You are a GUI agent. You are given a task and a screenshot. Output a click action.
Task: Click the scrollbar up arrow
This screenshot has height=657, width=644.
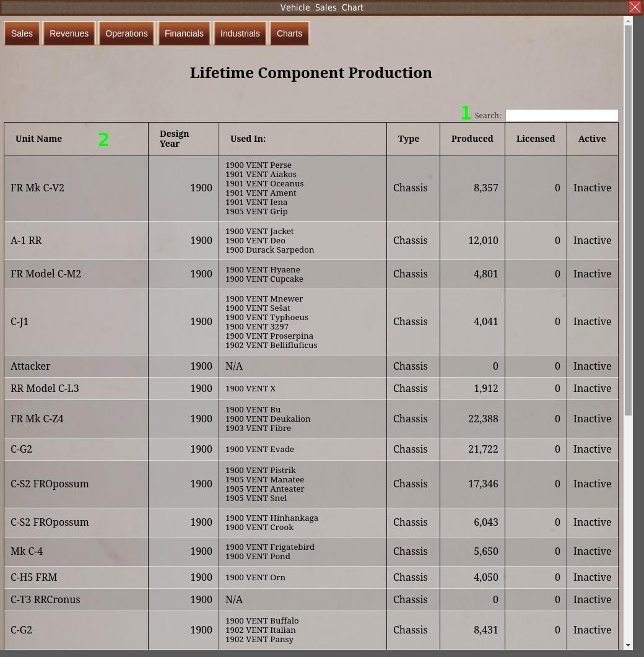tap(628, 22)
